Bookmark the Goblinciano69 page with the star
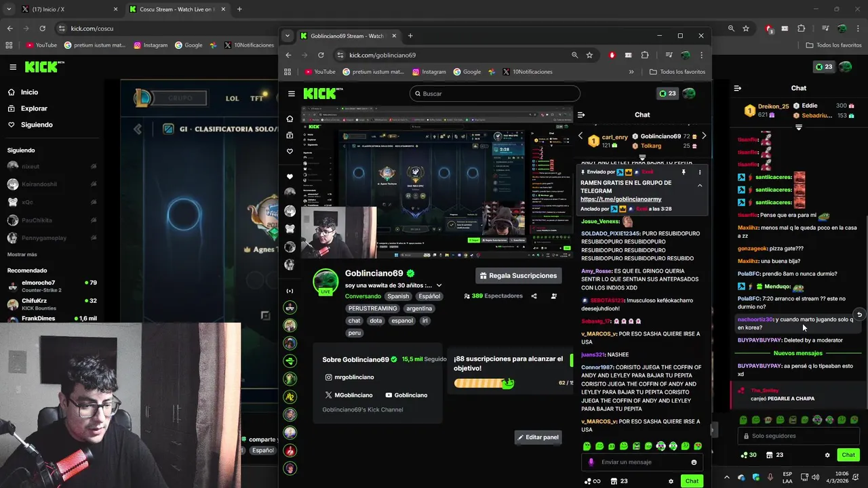The height and width of the screenshot is (488, 868). (x=589, y=55)
